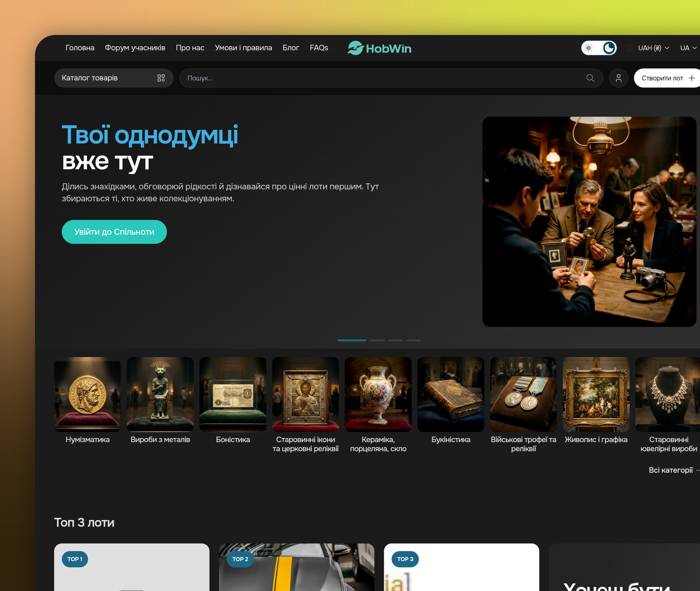Open the UA language dropdown
The height and width of the screenshot is (591, 700).
[688, 48]
